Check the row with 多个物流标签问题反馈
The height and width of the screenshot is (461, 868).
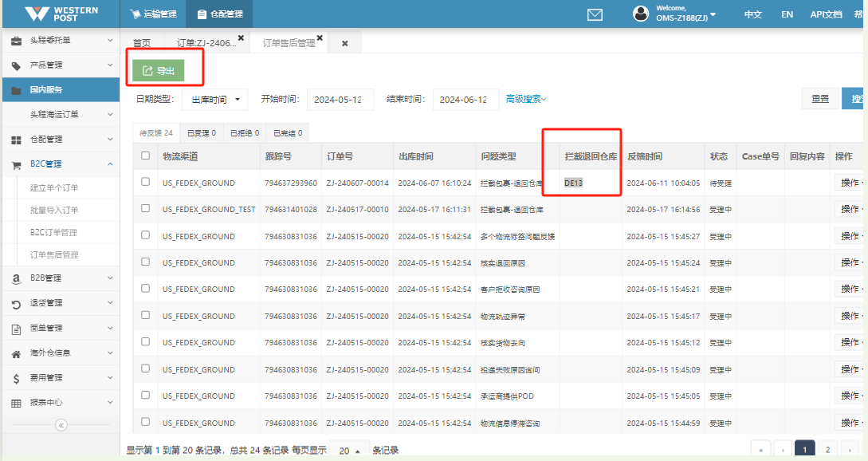[x=146, y=235]
